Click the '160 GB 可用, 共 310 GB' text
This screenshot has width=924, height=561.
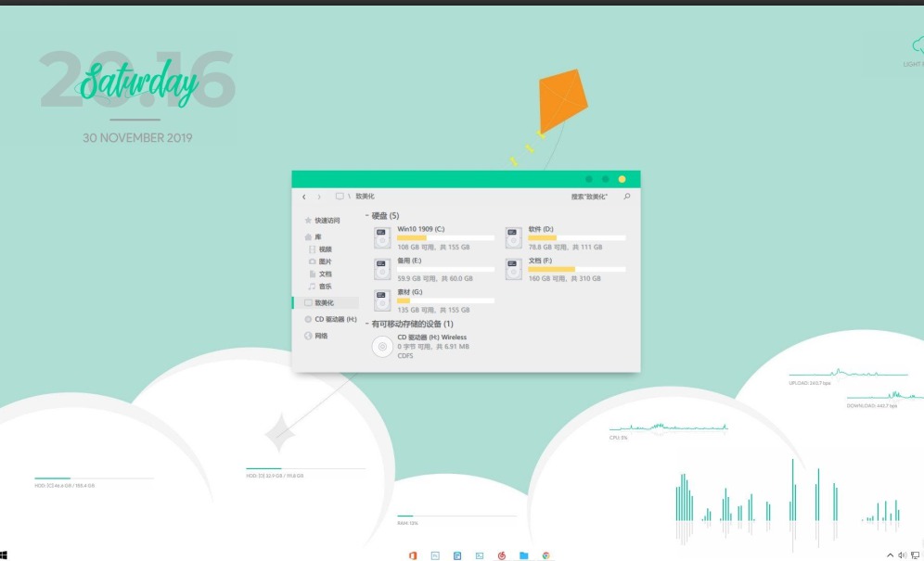click(565, 279)
